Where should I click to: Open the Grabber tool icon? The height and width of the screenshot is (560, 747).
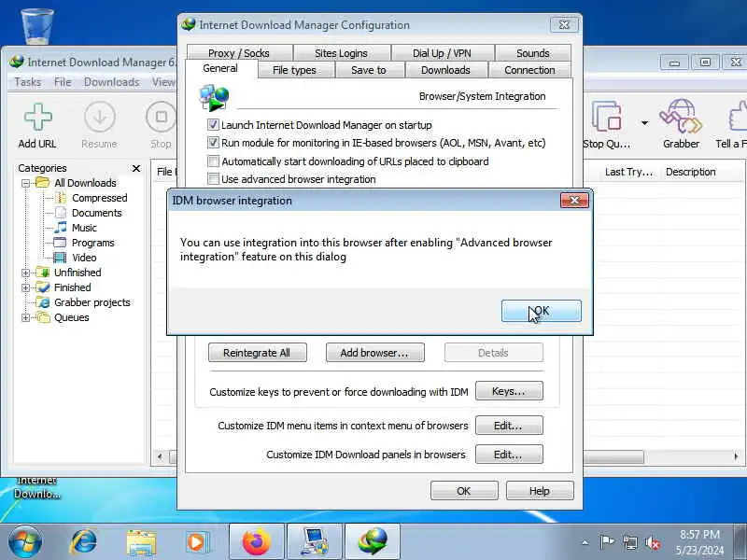point(681,116)
